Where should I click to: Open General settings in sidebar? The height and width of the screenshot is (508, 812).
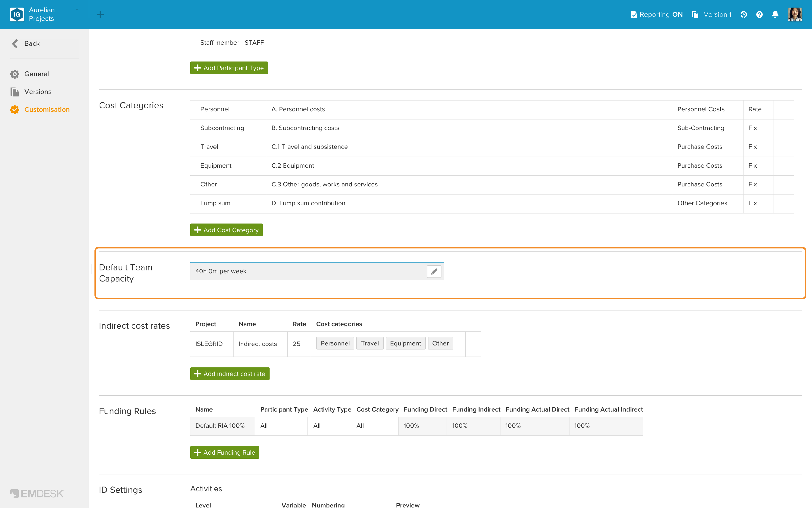[30, 74]
